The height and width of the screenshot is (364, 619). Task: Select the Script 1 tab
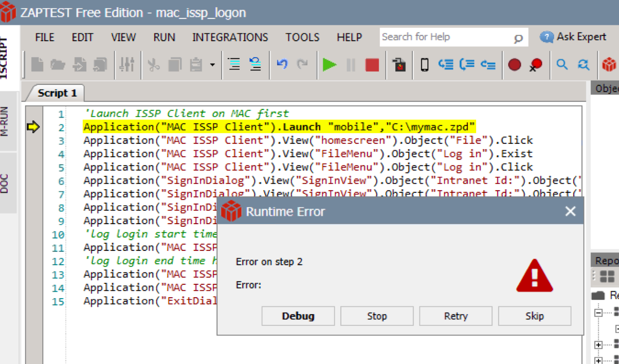57,93
